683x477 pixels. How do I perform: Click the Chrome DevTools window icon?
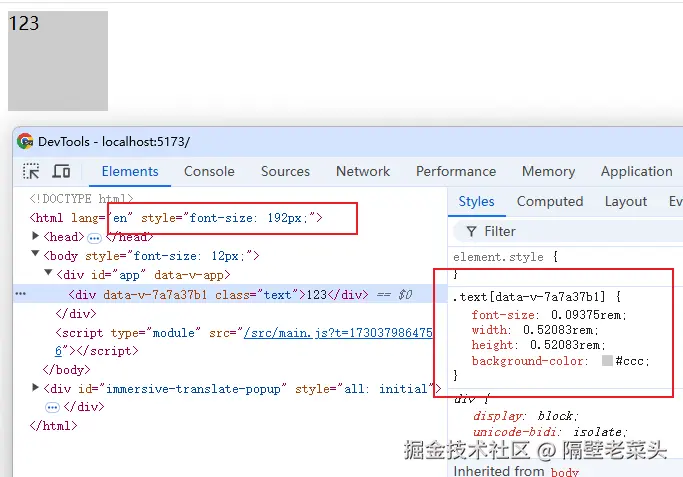25,142
